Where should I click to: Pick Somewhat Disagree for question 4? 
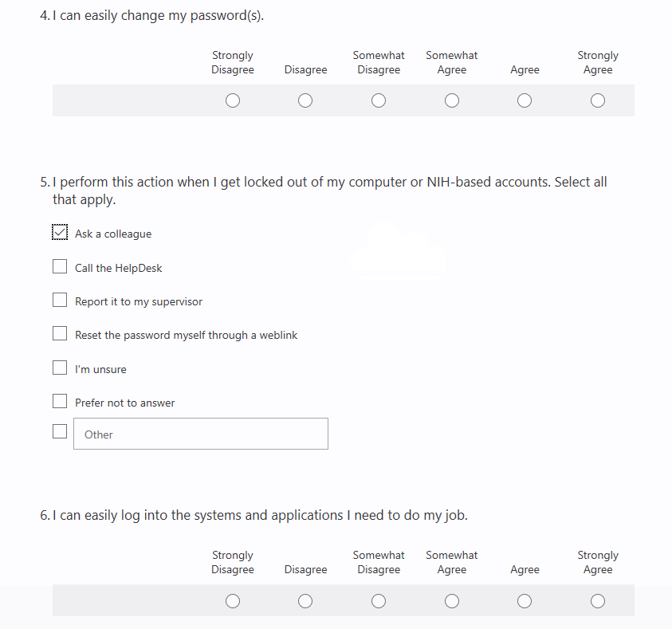pyautogui.click(x=379, y=100)
